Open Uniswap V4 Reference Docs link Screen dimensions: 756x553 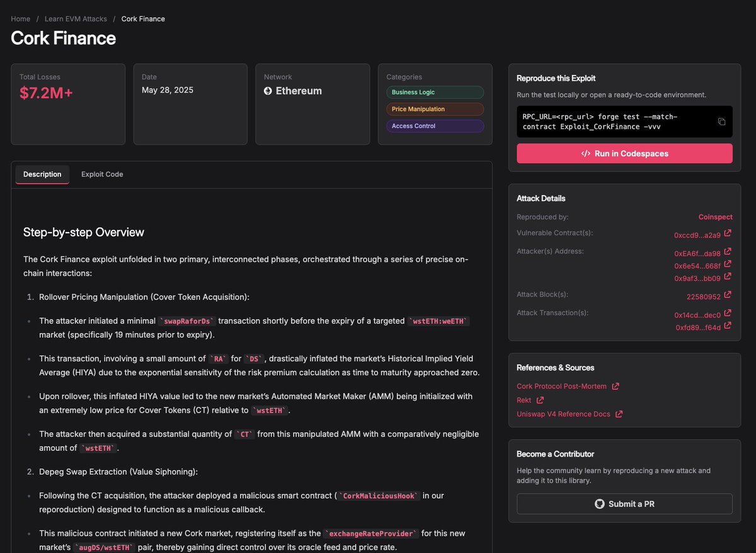coord(563,414)
